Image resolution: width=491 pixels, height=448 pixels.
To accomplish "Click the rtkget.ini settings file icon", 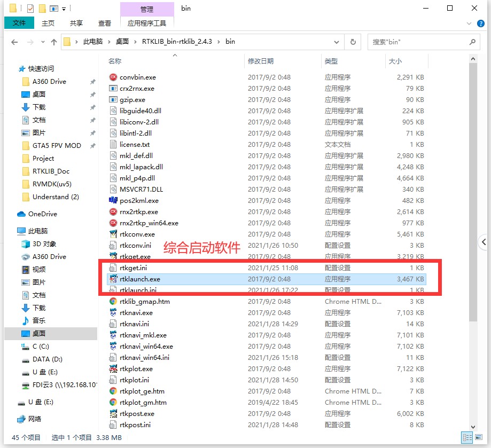I will [x=113, y=268].
